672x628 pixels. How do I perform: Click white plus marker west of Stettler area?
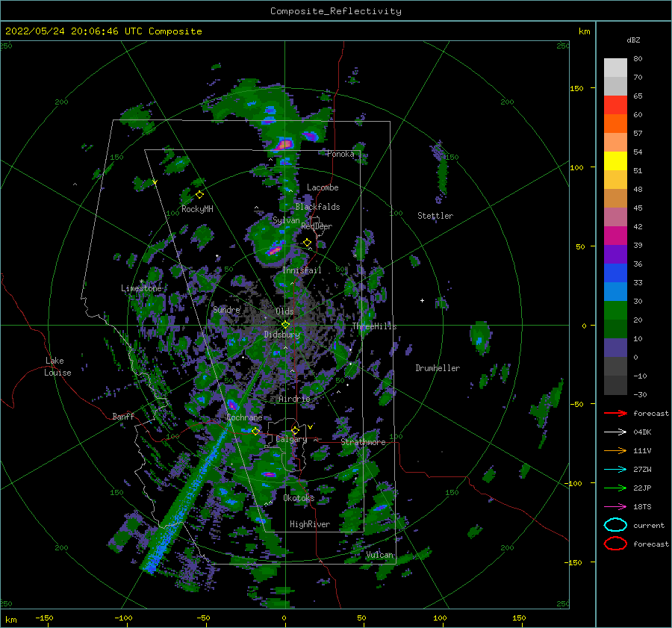(x=422, y=300)
